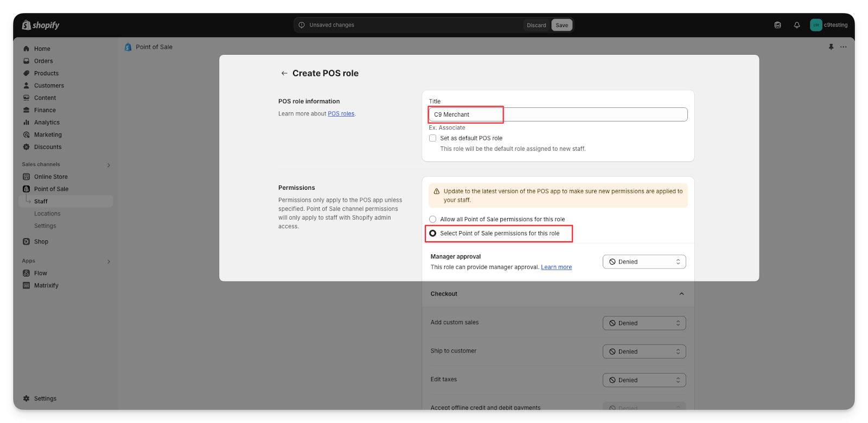868x423 pixels.
Task: Click the Sidekick icon next to the bell
Action: (777, 25)
